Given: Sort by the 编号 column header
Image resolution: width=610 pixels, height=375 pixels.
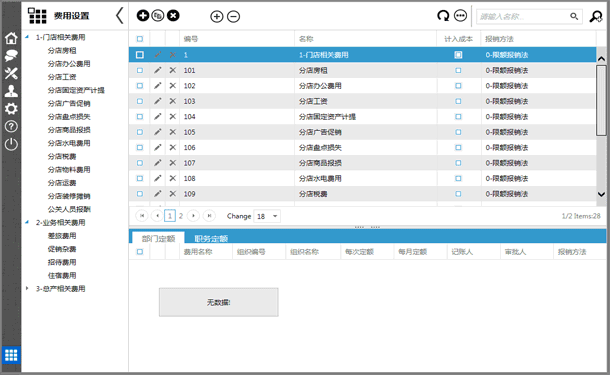Looking at the screenshot, I should [191, 39].
